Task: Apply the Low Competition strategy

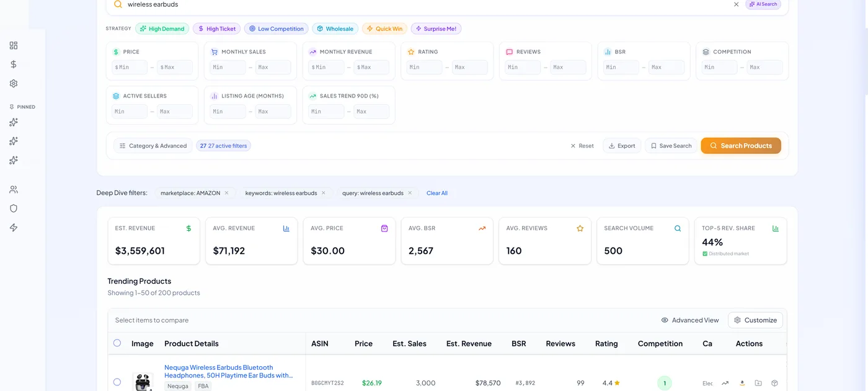Action: [x=277, y=29]
